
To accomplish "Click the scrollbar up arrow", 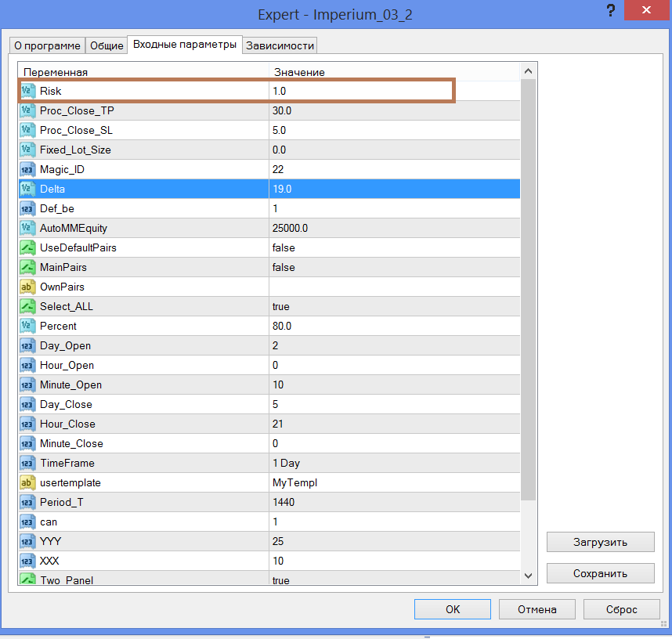I will 529,71.
